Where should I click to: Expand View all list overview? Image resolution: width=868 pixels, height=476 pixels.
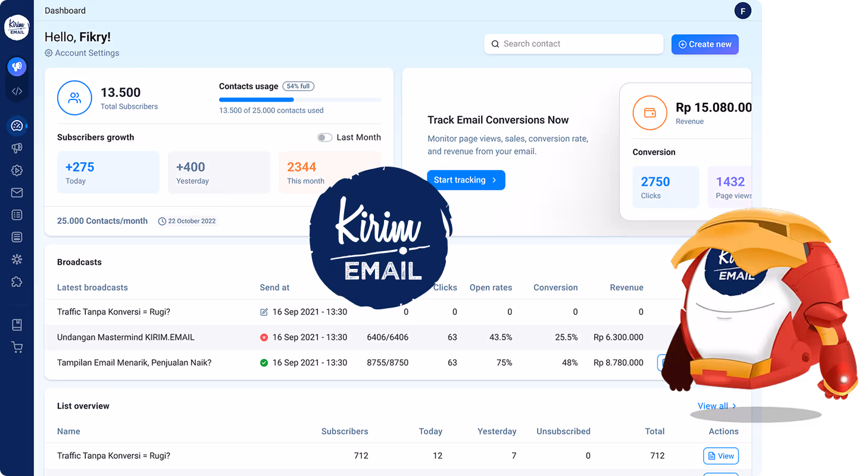[716, 406]
